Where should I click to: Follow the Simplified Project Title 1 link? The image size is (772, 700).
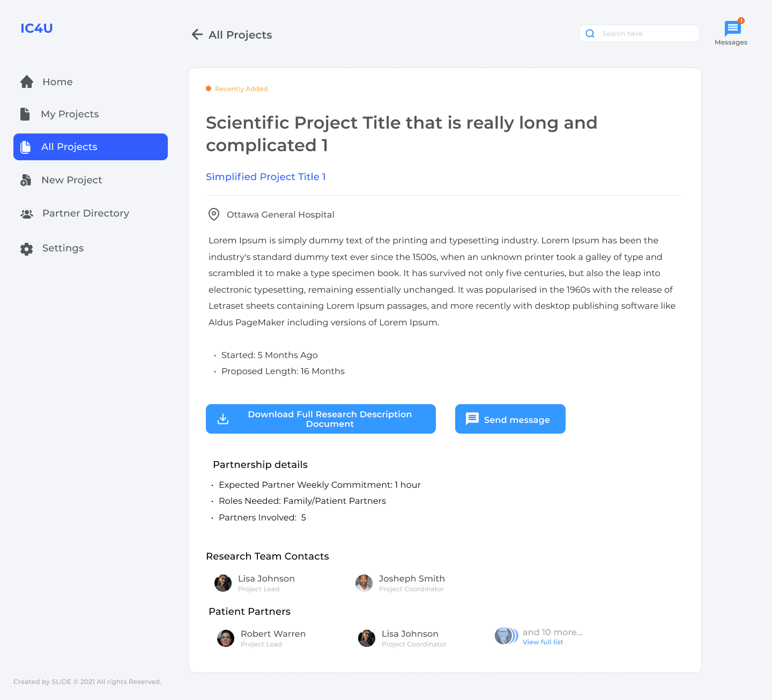[266, 177]
